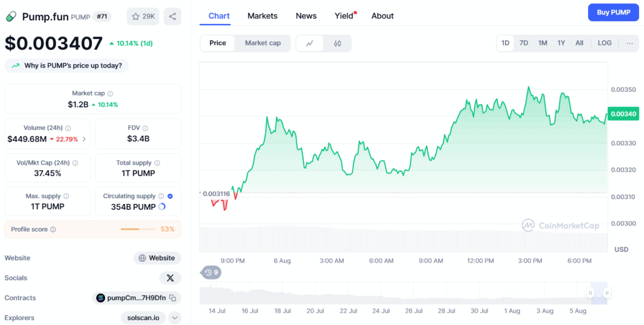Click Circulating supply info icon
This screenshot has height=325, width=644.
pyautogui.click(x=161, y=196)
